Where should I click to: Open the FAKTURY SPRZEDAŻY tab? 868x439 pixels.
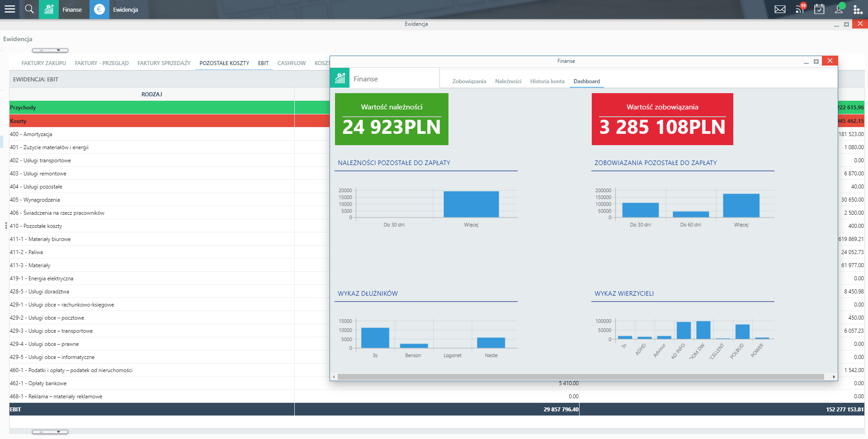click(x=164, y=63)
